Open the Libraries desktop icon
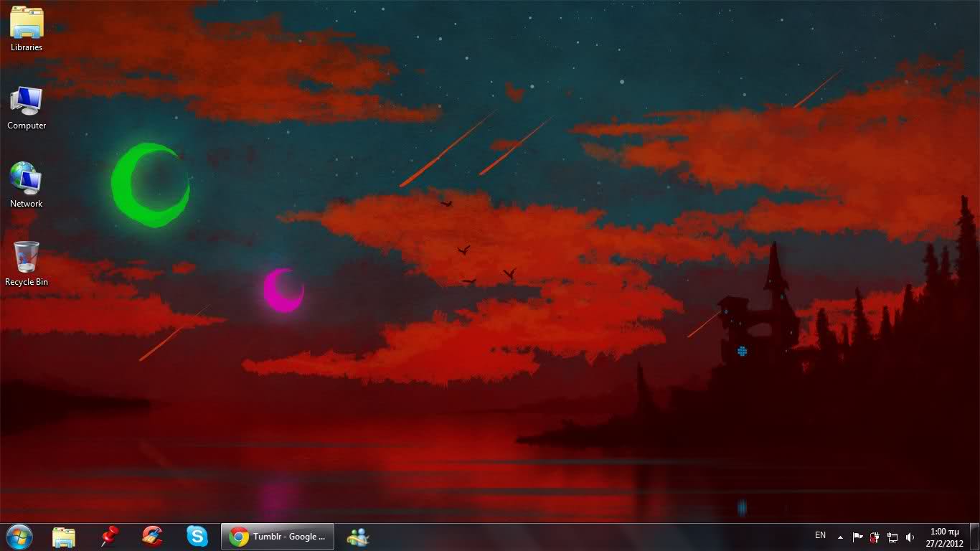 point(27,29)
